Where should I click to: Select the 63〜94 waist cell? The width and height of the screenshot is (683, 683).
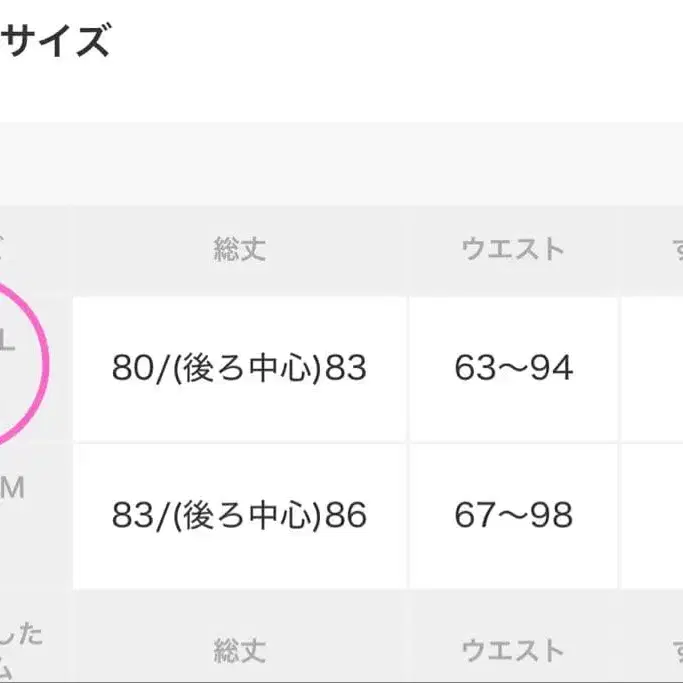pos(513,369)
